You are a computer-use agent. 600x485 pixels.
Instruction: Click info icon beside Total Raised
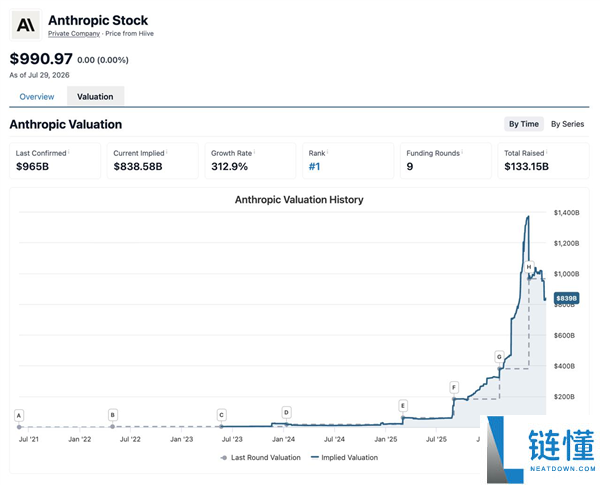click(x=547, y=152)
